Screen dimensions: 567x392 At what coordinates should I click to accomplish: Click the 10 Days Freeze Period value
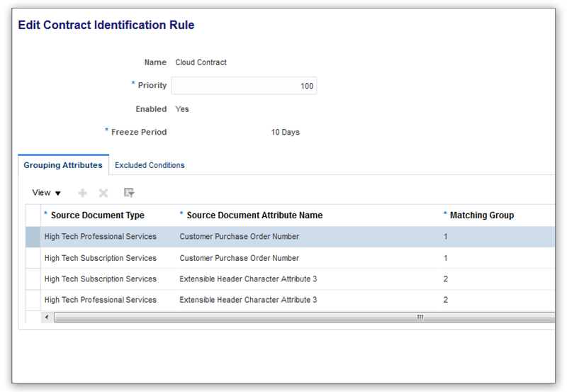coord(285,133)
